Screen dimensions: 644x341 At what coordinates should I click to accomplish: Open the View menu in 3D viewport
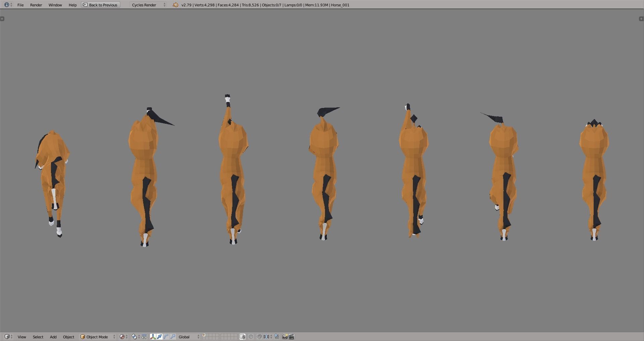22,337
